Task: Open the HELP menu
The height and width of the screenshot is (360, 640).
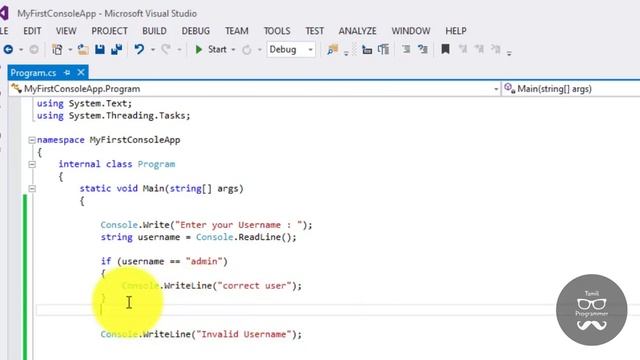Action: coord(456,31)
